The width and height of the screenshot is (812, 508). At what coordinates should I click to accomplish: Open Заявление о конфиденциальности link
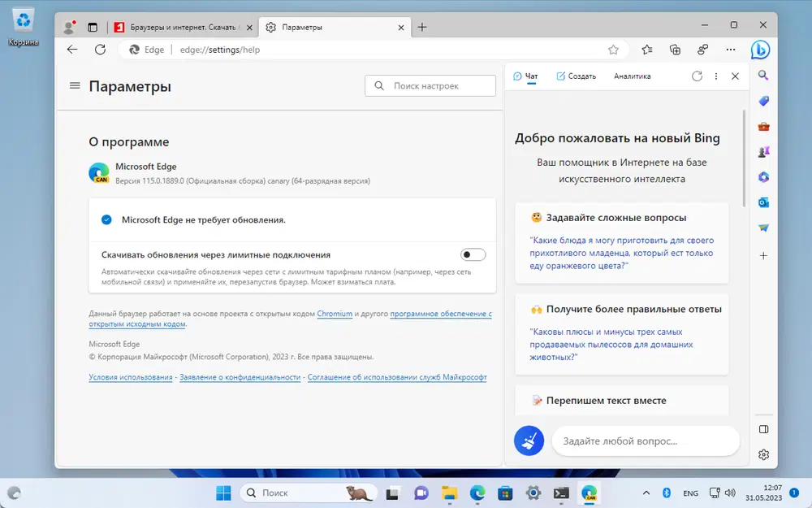coord(240,377)
